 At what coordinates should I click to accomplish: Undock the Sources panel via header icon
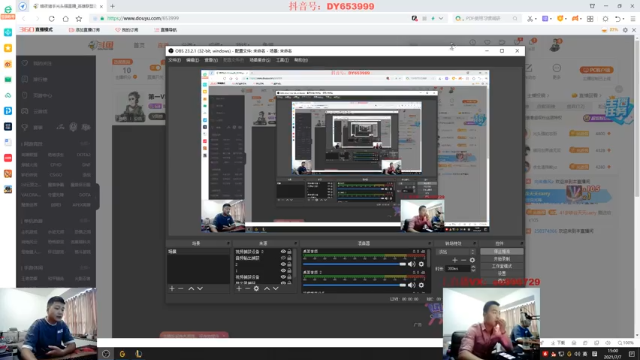(295, 243)
